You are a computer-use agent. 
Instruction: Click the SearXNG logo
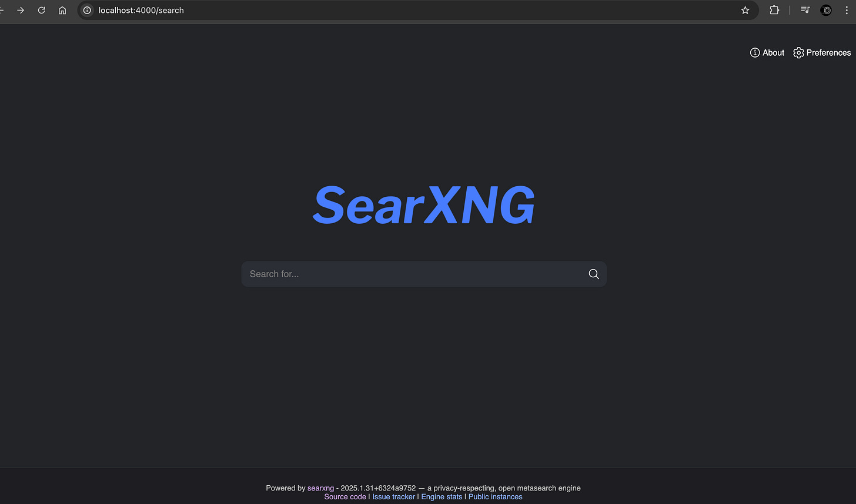coord(424,205)
